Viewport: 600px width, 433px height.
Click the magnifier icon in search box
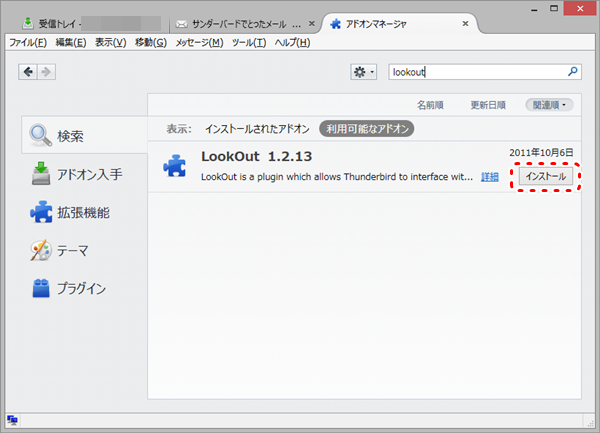(x=572, y=72)
